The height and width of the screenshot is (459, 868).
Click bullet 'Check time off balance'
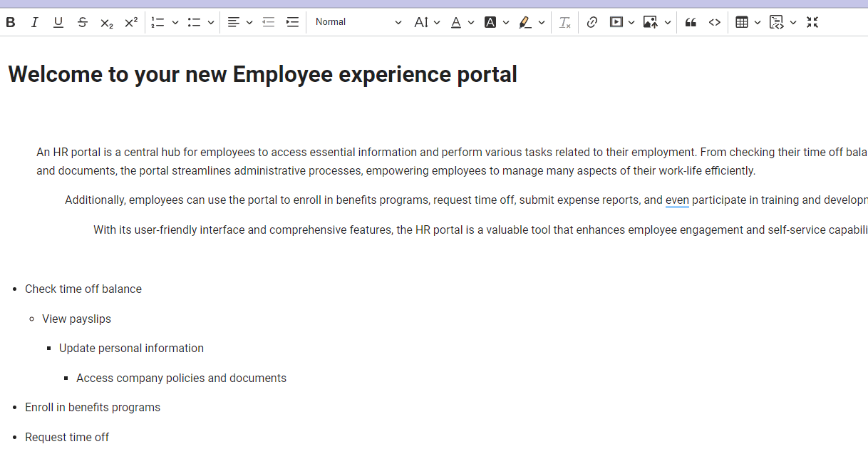pyautogui.click(x=83, y=289)
